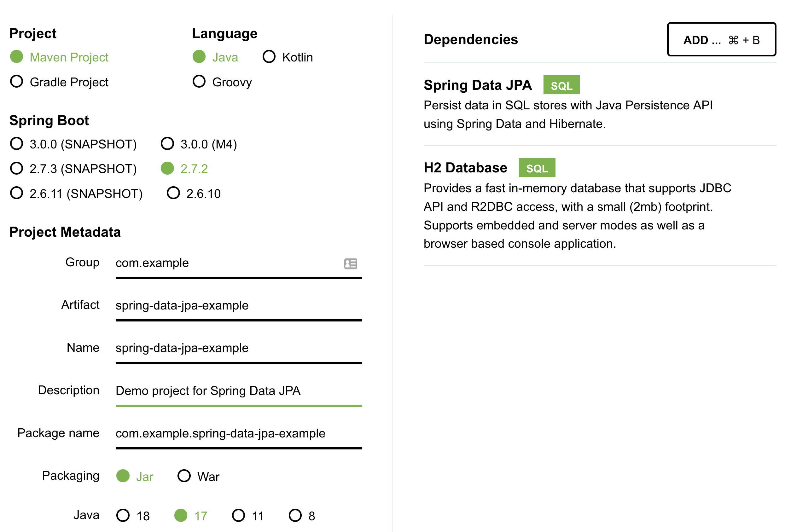The width and height of the screenshot is (785, 532).
Task: Click into the Artifact text field
Action: (238, 306)
